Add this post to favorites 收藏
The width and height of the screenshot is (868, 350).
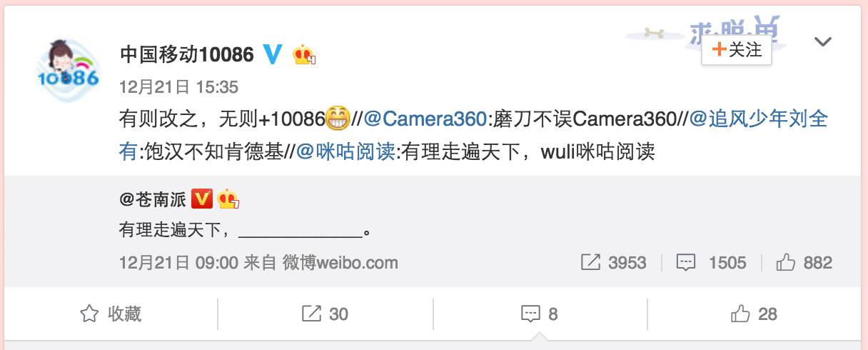[111, 314]
